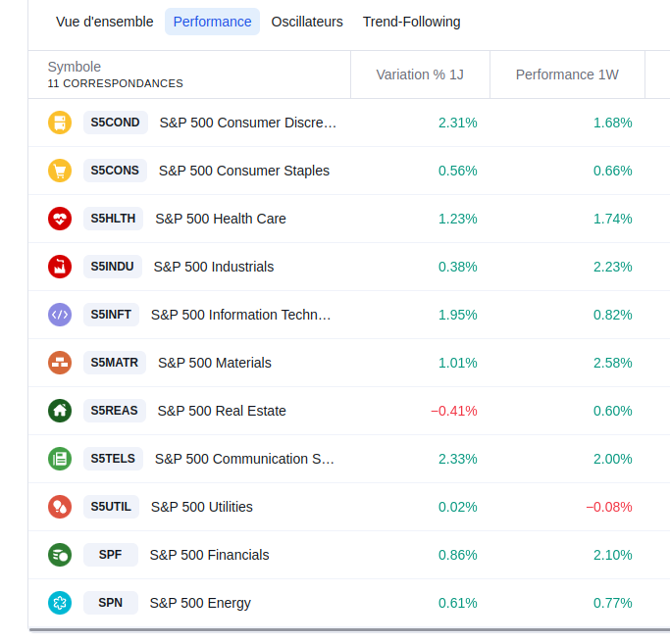Screen dimensions: 670x644
Task: Click the Utilities droplet icon
Action: tap(60, 507)
